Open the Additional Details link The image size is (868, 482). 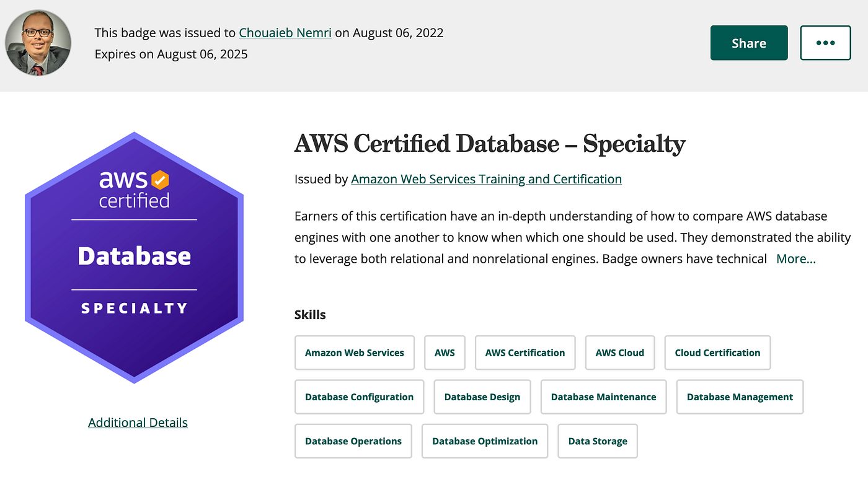click(x=138, y=423)
